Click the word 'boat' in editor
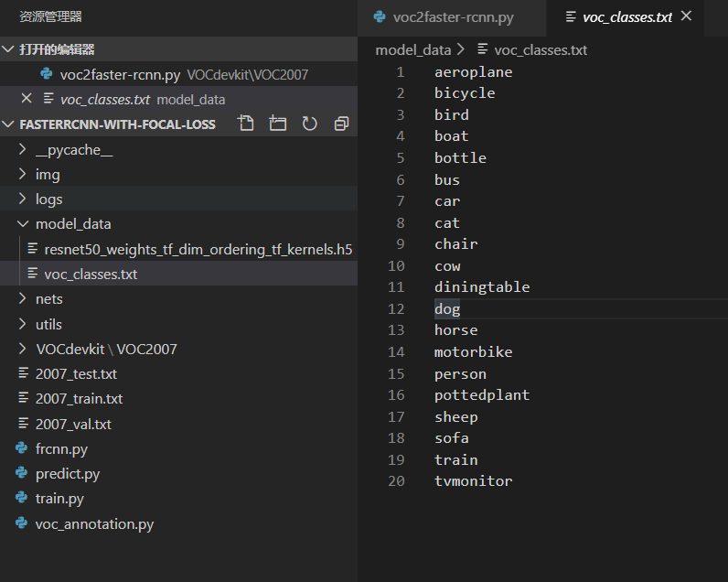Screen dimensions: 728x582 coord(451,135)
